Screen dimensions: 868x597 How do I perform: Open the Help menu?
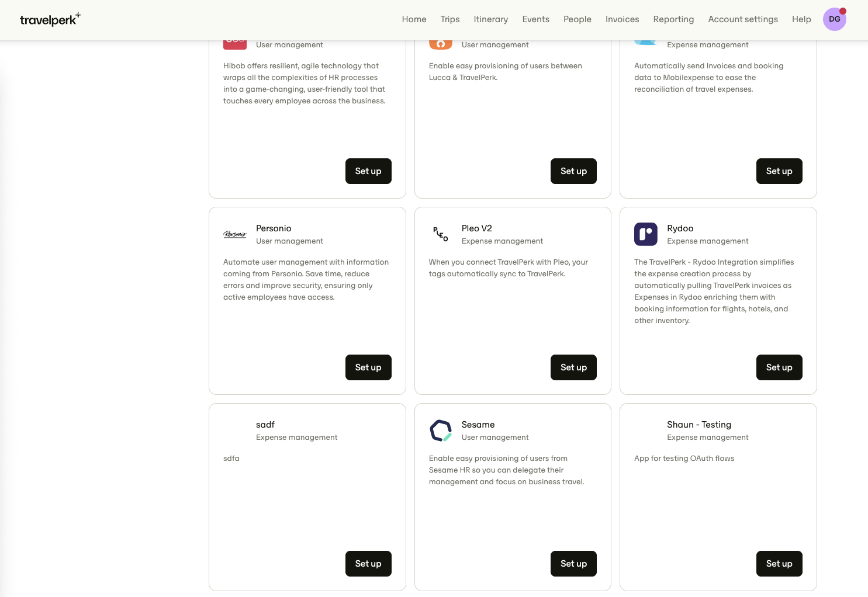801,19
